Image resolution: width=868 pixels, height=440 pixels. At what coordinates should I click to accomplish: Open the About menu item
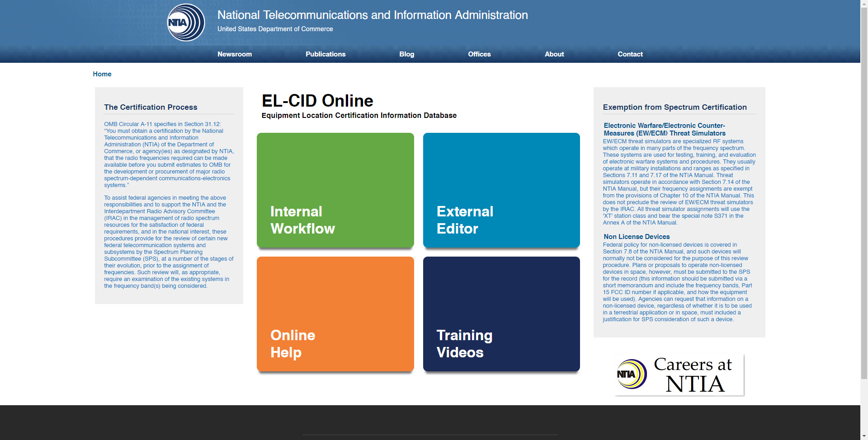[554, 54]
